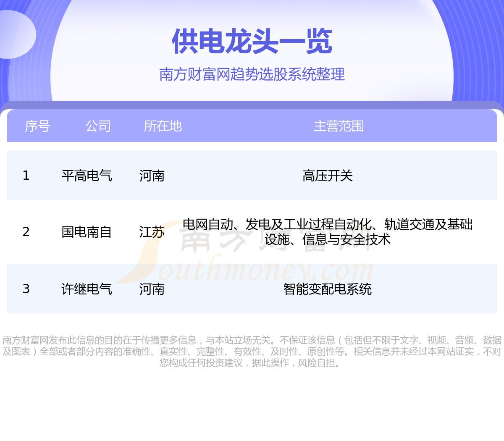
Task: Select company 许继电气
Action: [x=87, y=289]
